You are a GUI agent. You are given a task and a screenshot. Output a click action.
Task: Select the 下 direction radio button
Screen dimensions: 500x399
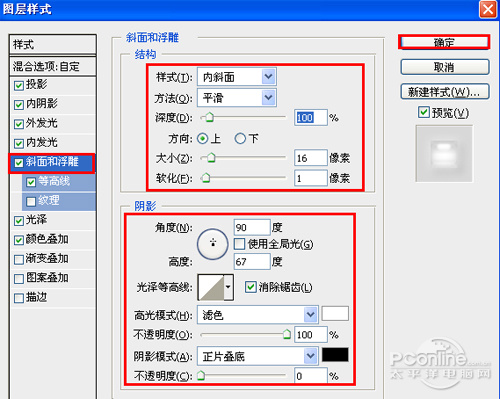click(240, 138)
